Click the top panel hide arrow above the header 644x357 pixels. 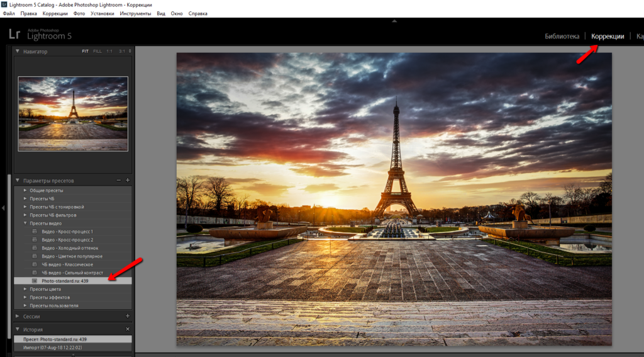(x=394, y=21)
